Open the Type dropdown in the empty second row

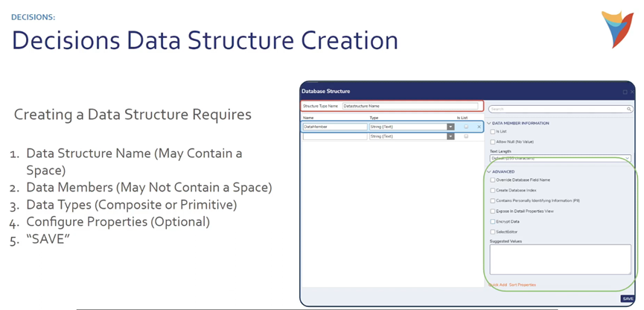point(450,136)
